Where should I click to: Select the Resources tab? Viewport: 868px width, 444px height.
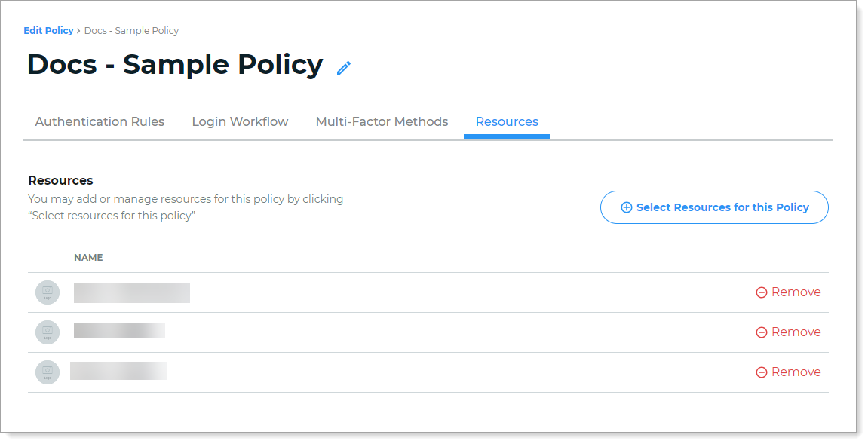[x=507, y=122]
